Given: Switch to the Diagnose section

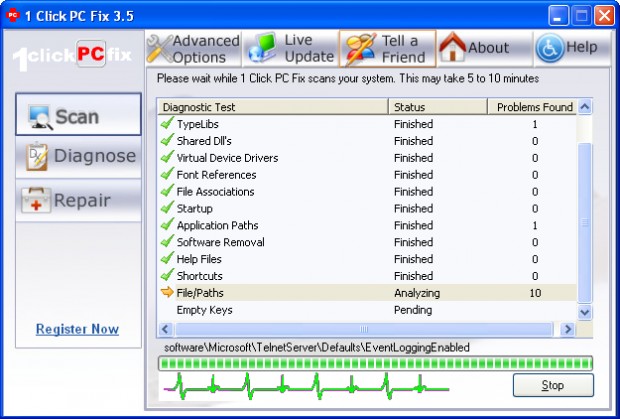Looking at the screenshot, I should point(78,157).
